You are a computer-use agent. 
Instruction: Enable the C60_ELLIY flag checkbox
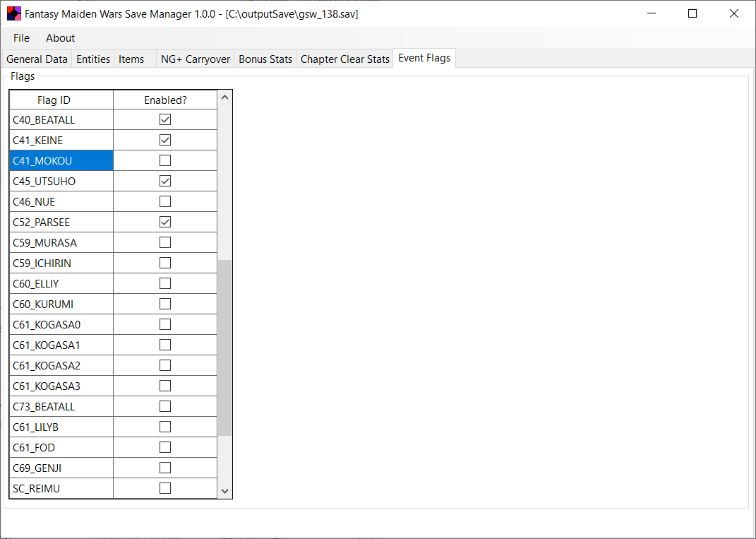coord(165,283)
